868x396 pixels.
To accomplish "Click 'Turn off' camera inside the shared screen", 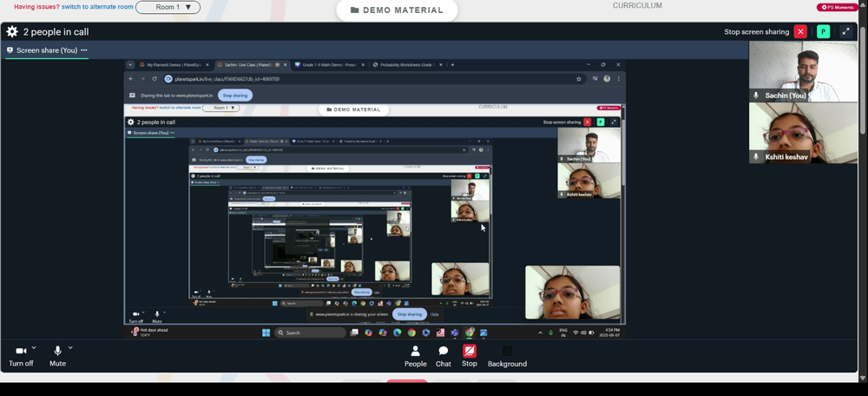I will pos(135,317).
